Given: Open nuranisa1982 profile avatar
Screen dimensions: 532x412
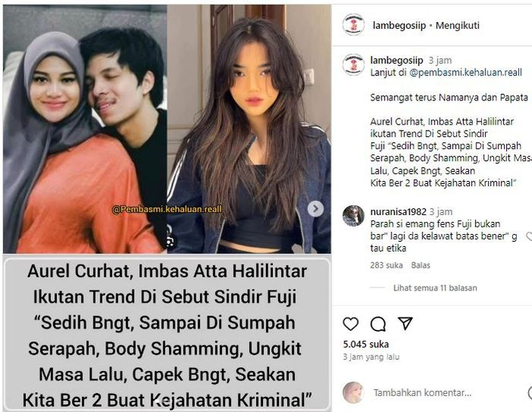Looking at the screenshot, I should (x=353, y=216).
